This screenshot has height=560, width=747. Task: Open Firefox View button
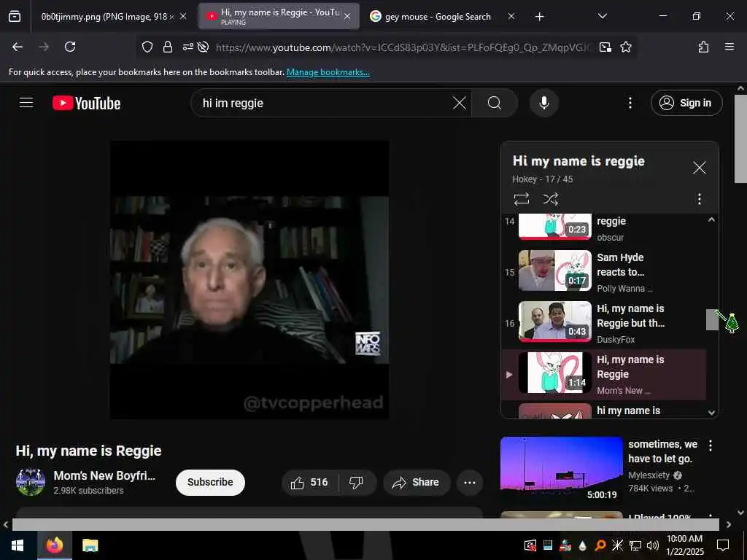15,17
